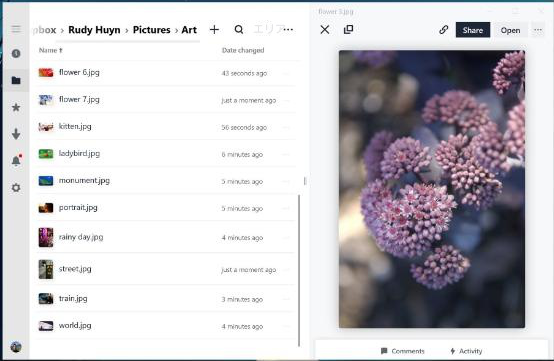Switch to the Comments tab

[403, 351]
